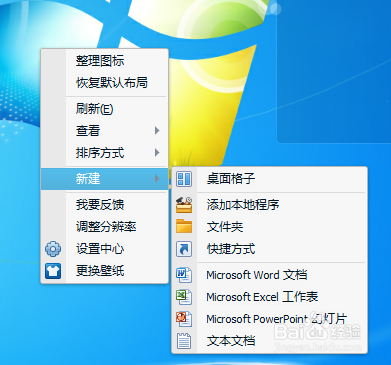Click the 添加本地程序 toolbox icon
Image resolution: width=391 pixels, height=365 pixels.
184,205
